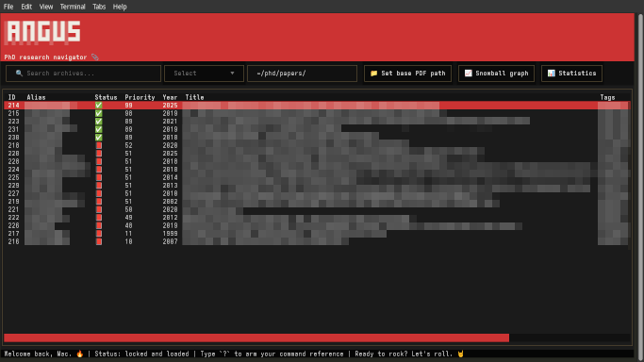The image size is (644, 362).
Task: Click Set base PDF path button
Action: pos(407,74)
